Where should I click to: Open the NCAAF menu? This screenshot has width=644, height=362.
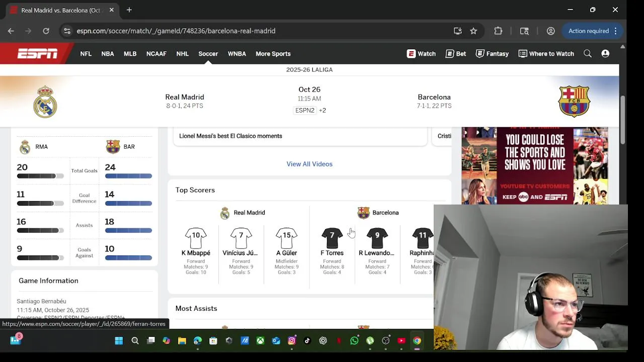pos(156,54)
